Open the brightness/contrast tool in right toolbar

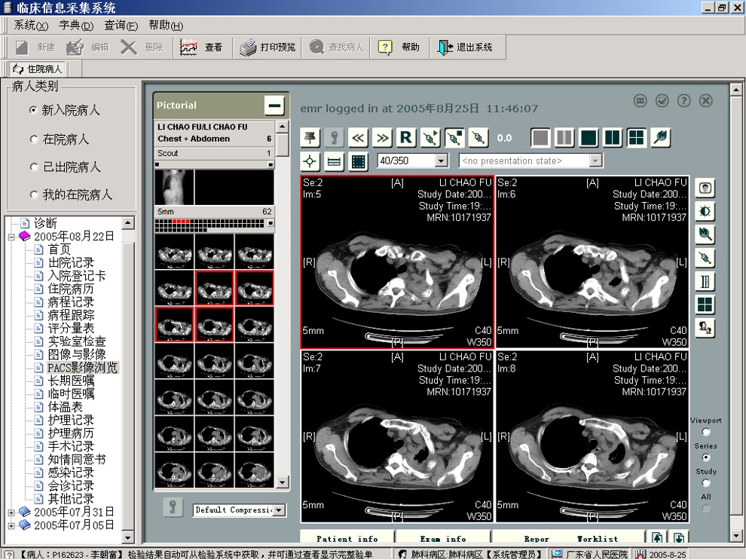click(x=705, y=211)
